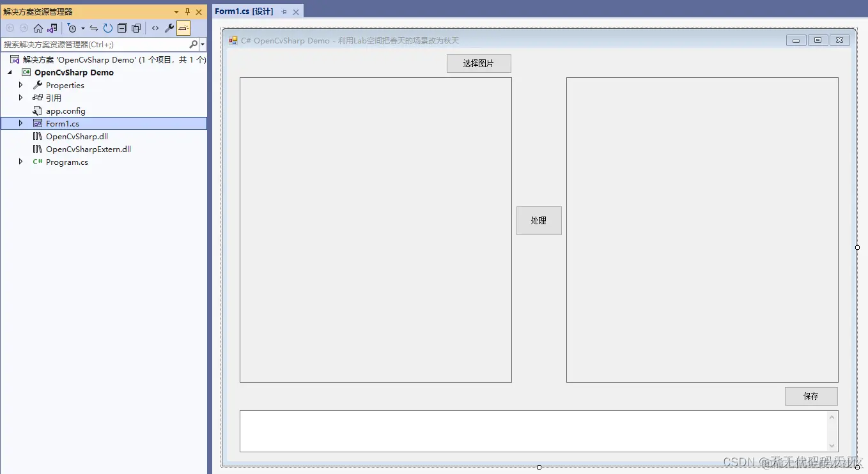Go to Home view in Solution Explorer
Viewport: 868px width, 474px height.
click(38, 28)
